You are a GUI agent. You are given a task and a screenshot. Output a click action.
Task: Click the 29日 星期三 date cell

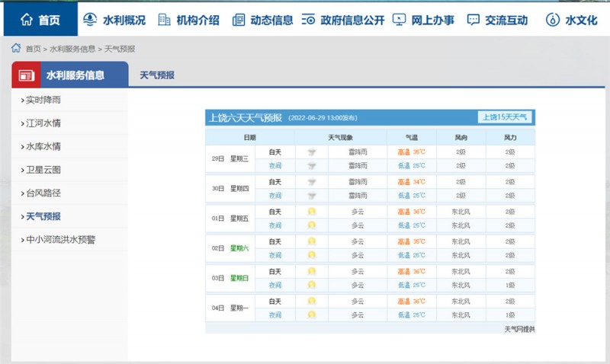click(x=230, y=159)
